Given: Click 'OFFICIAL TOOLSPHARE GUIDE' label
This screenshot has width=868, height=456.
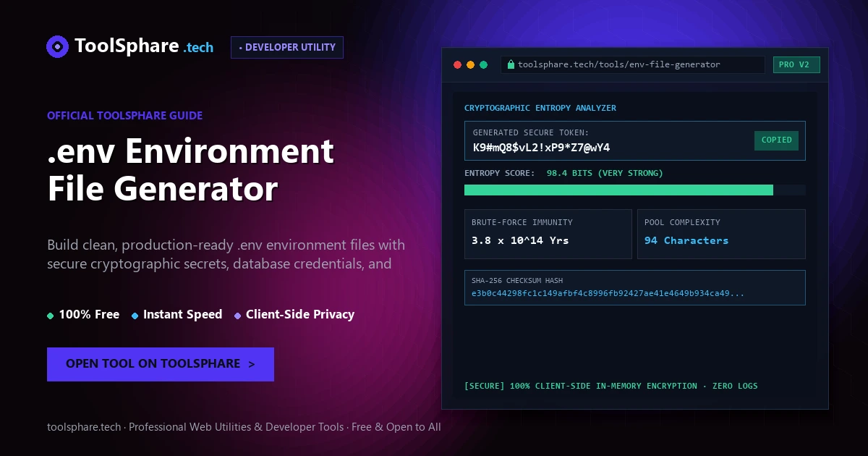Looking at the screenshot, I should point(125,116).
